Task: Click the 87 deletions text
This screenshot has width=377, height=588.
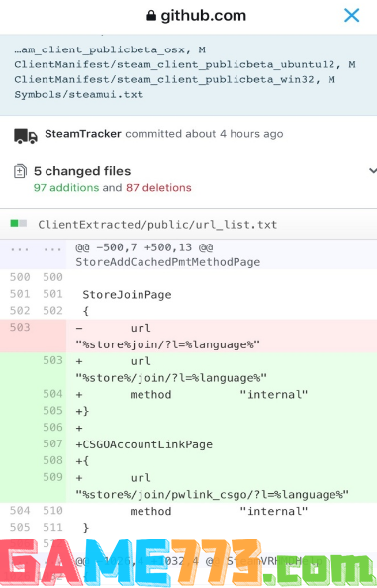Action: [x=158, y=187]
